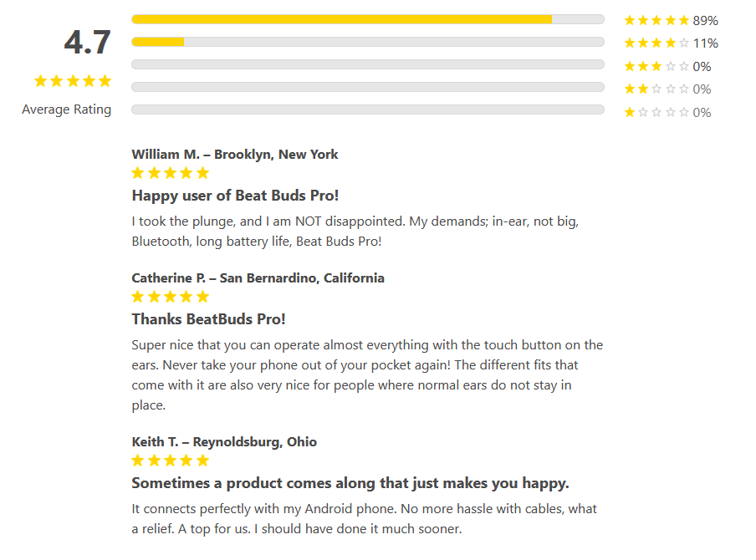Click the 1-star rating row icons
Viewport: 756px width, 560px height.
point(656,112)
